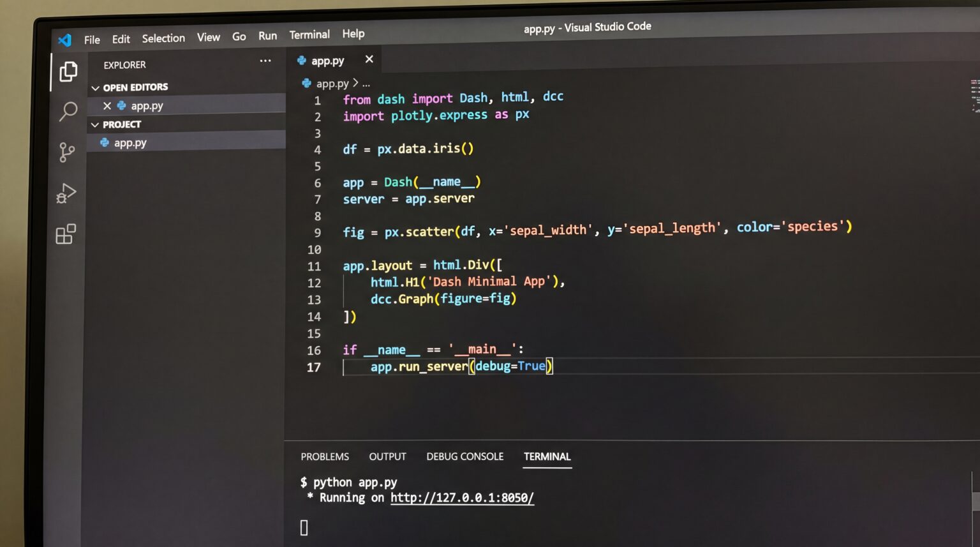Click the 'species' string on line 9
The image size is (980, 547).
pos(812,227)
